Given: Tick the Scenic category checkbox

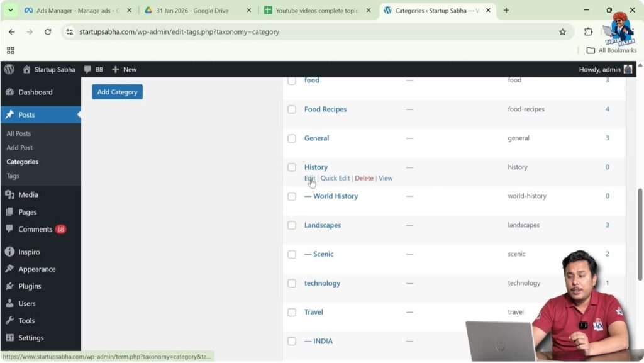Looking at the screenshot, I should click(x=292, y=254).
